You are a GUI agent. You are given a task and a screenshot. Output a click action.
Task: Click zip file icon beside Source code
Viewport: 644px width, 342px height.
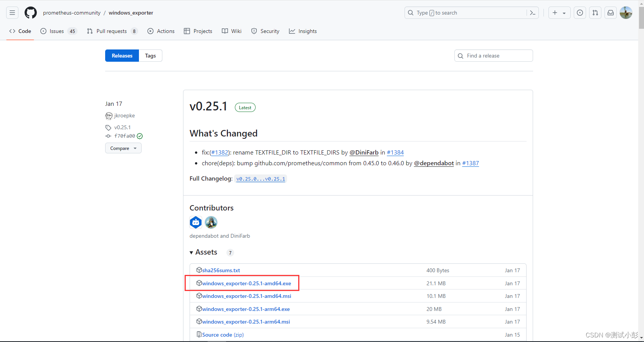point(199,334)
